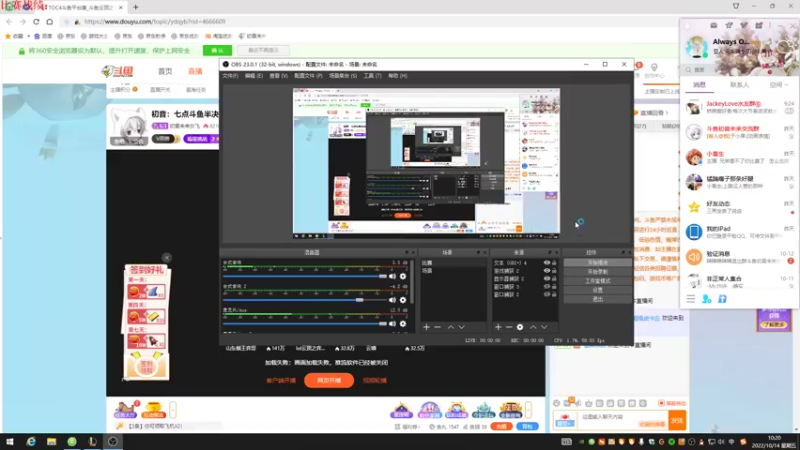Screen dimensions: 800x450
Task: Send chat message with orange send button
Action: pyautogui.click(x=678, y=420)
